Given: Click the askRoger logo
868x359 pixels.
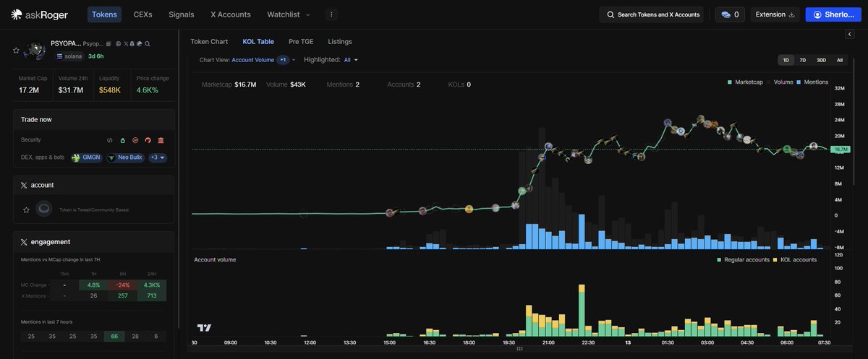Looking at the screenshot, I should 41,14.
